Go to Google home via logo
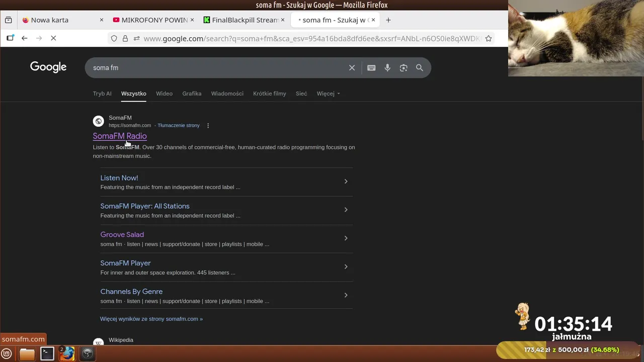644x362 pixels. pyautogui.click(x=48, y=67)
